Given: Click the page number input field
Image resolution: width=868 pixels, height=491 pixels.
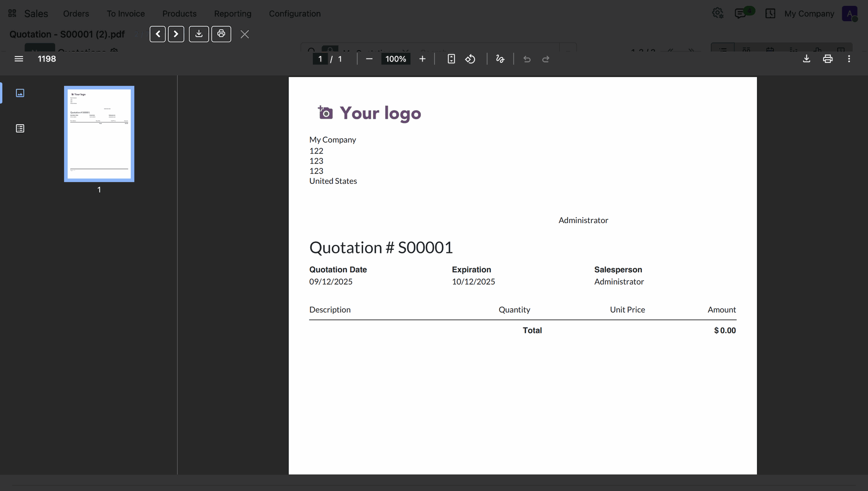Looking at the screenshot, I should pos(320,59).
